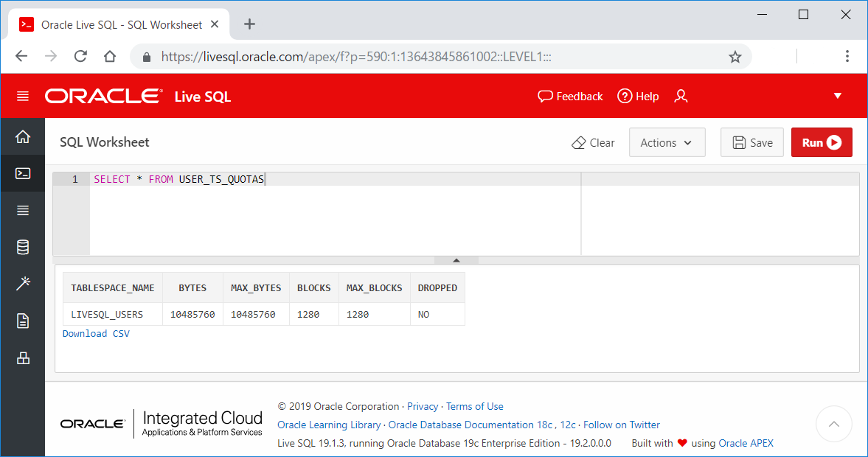Open the Actions dropdown
Screen dimensions: 868x457
(667, 142)
